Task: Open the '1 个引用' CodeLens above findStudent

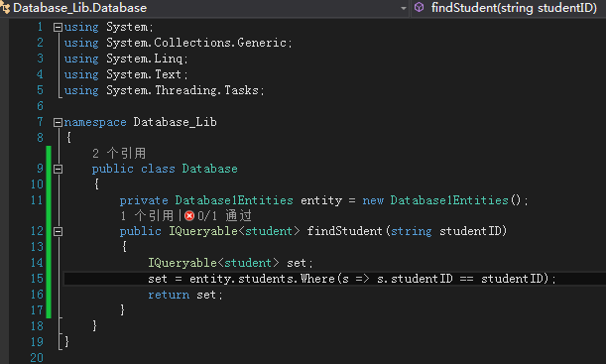Action: (147, 215)
